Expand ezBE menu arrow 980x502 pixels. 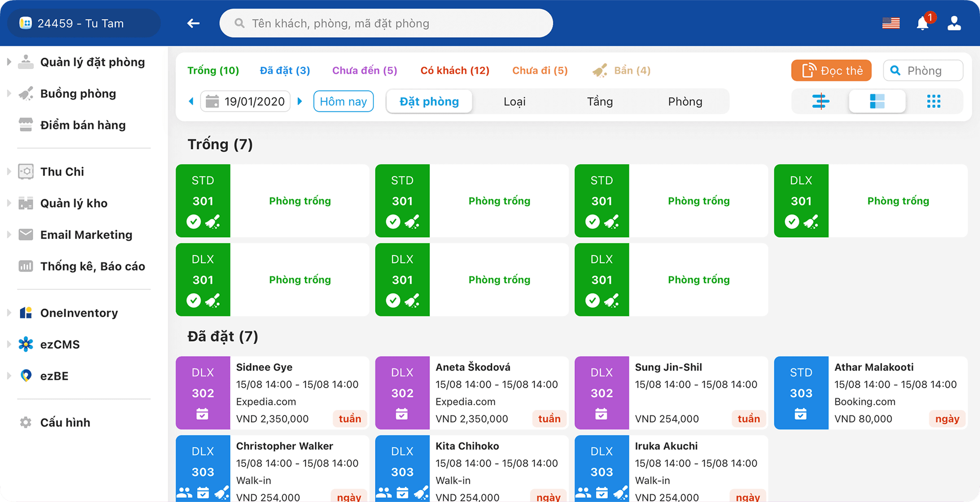(9, 376)
